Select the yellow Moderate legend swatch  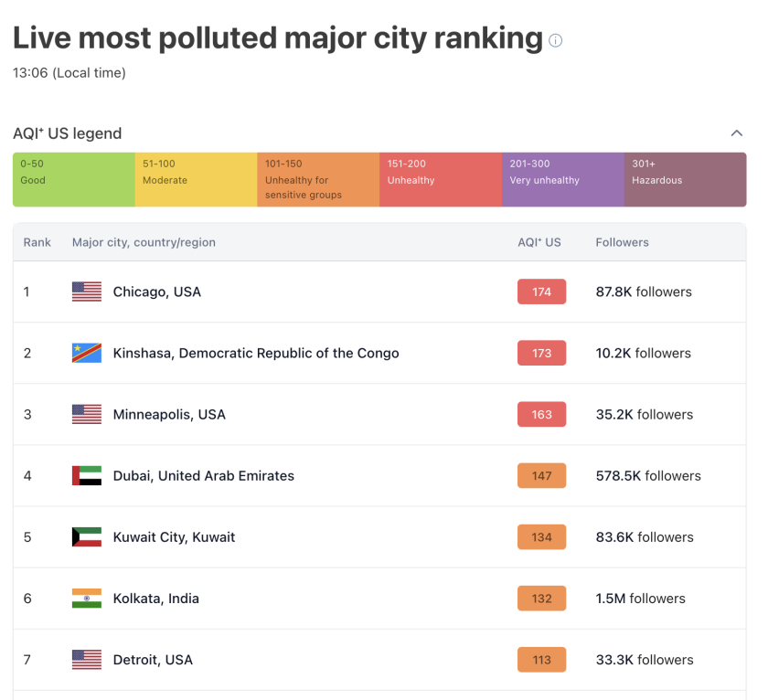click(196, 179)
